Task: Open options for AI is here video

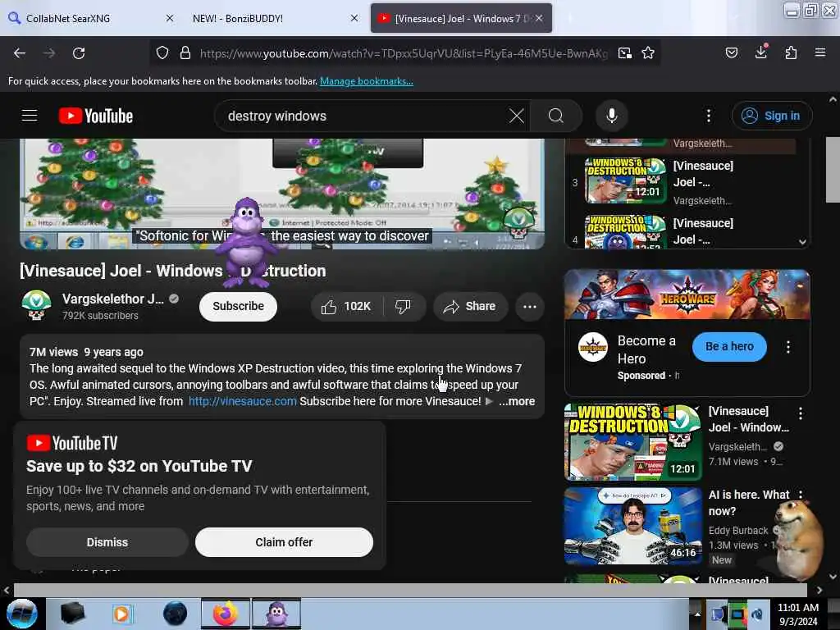Action: tap(801, 495)
